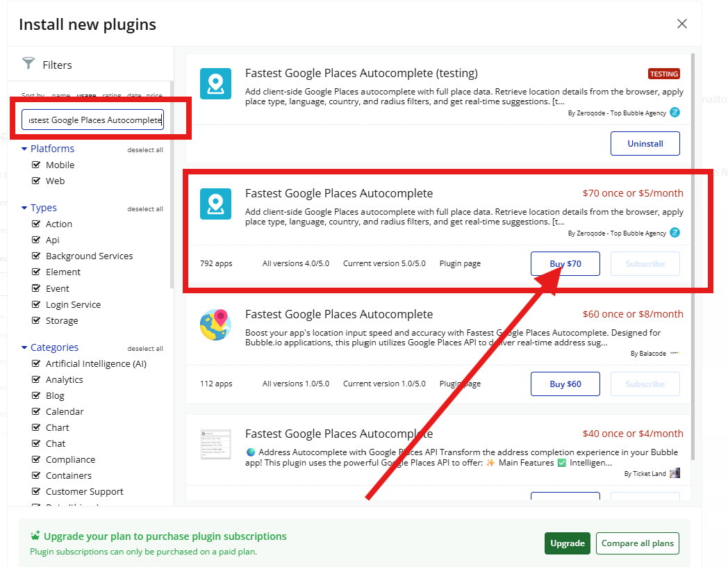Click the Ticket Land author avatar
The height and width of the screenshot is (567, 728).
click(675, 473)
